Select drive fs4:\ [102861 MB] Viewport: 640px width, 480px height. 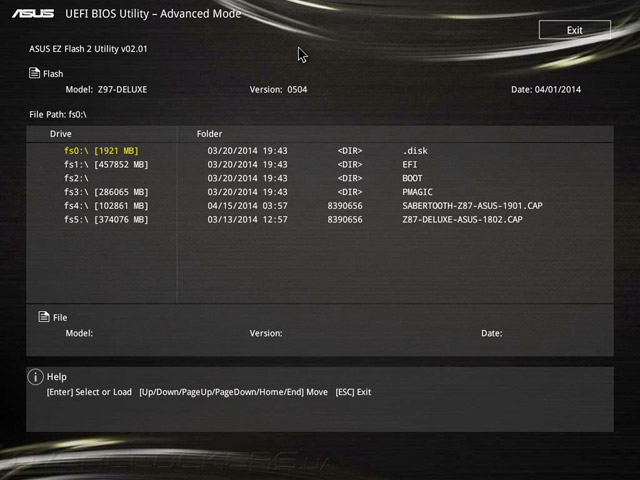106,206
